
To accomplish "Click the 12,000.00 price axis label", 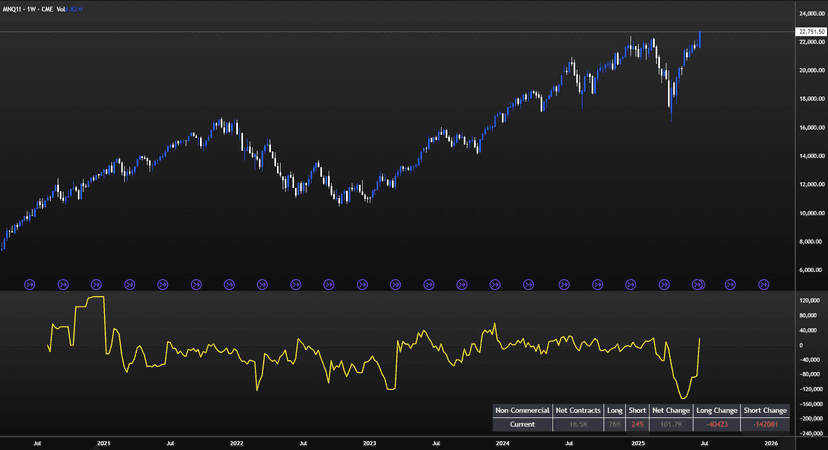I will 812,184.
